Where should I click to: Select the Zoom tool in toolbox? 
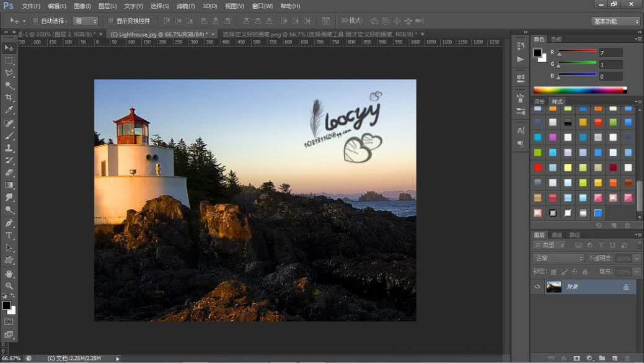[9, 285]
